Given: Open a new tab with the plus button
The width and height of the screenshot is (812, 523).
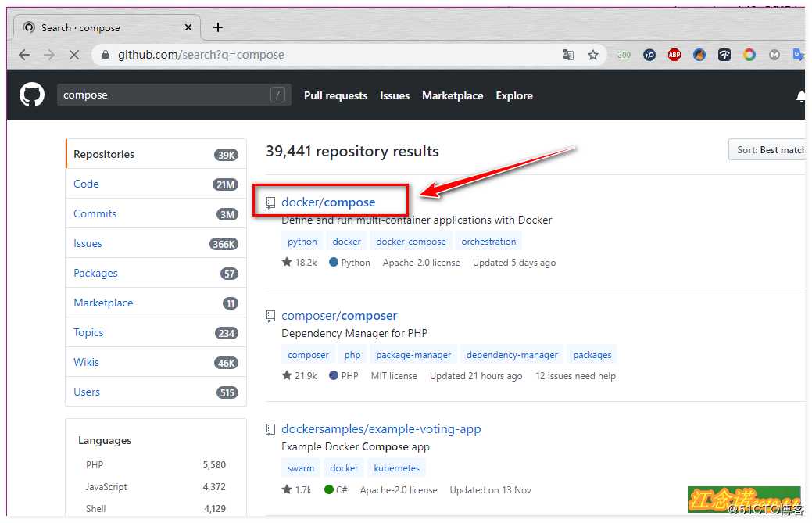Looking at the screenshot, I should [218, 27].
